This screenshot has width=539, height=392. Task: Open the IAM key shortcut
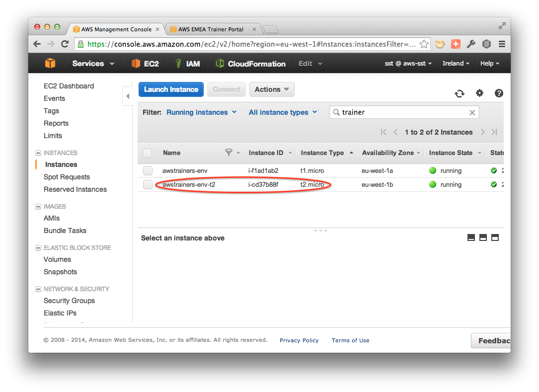point(187,64)
